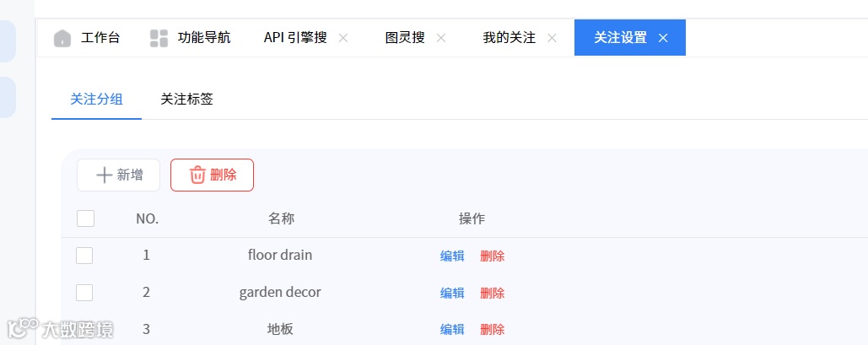The image size is (868, 345).
Task: Check the floor drain row checkbox
Action: click(x=84, y=256)
